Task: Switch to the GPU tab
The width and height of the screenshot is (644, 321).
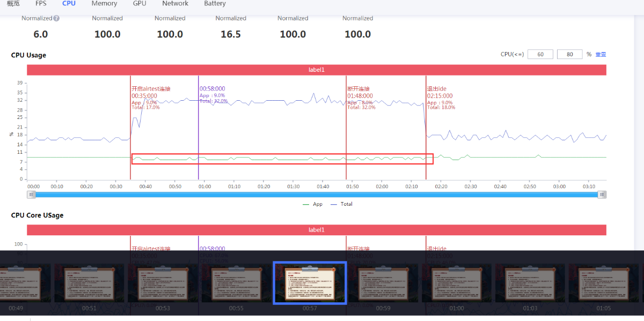Action: 140,3
